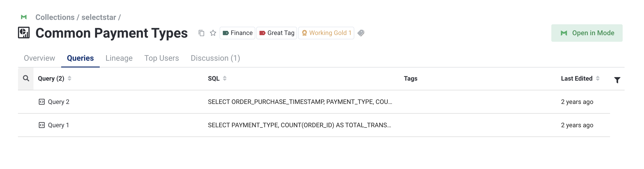Click the add tag icon
This screenshot has width=644, height=169.
point(361,33)
